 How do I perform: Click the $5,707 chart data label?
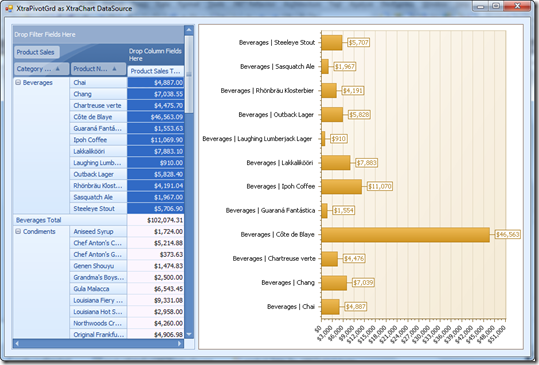tap(359, 43)
